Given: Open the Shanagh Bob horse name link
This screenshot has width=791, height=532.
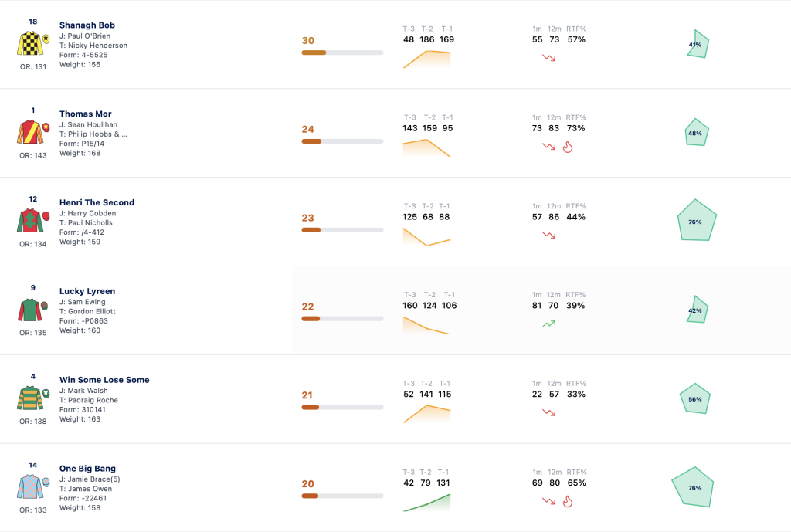Looking at the screenshot, I should click(x=87, y=25).
